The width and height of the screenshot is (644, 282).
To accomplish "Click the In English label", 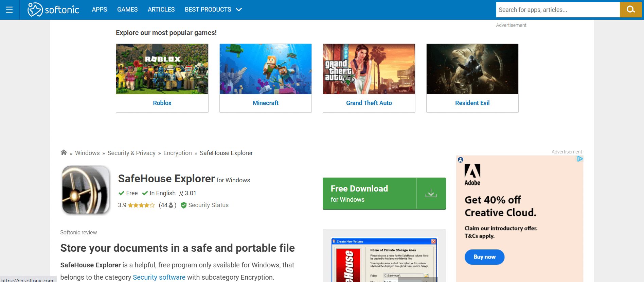I will [163, 193].
